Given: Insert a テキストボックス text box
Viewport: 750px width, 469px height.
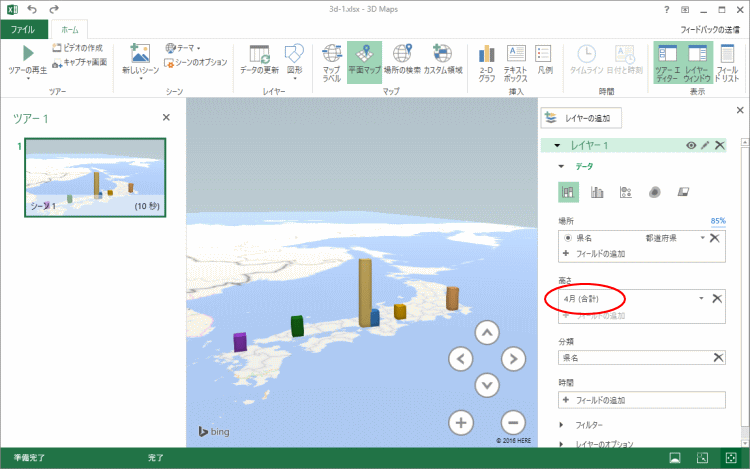Looking at the screenshot, I should pos(515,63).
